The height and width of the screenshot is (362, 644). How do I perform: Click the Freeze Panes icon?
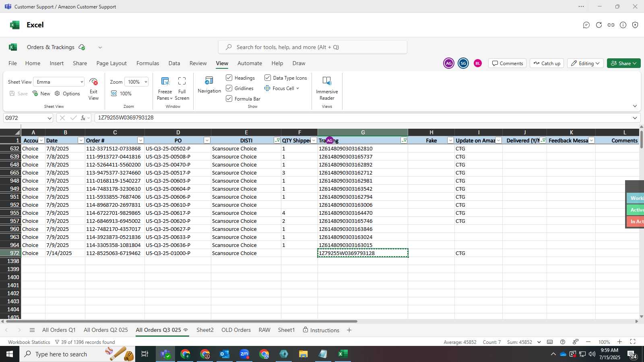(165, 81)
